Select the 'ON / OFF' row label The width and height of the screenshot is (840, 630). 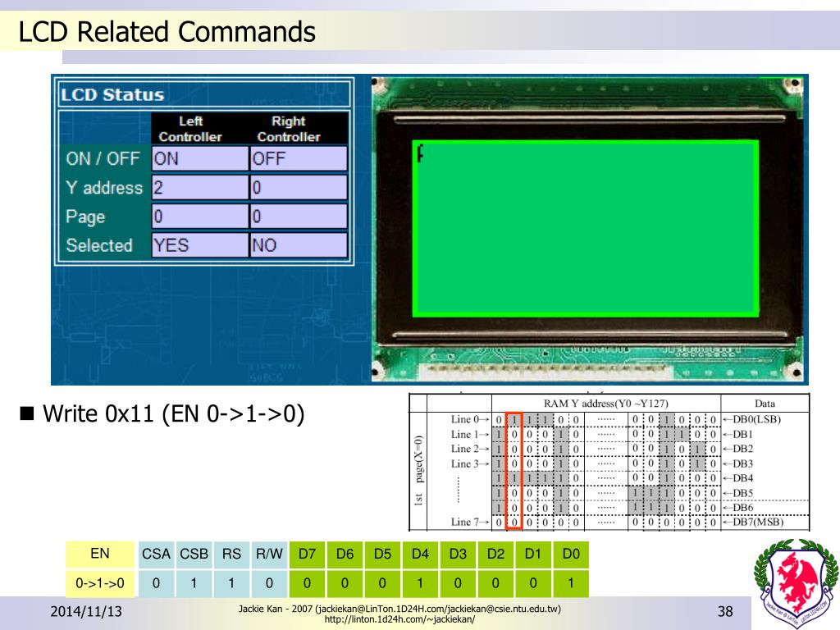coord(103,158)
